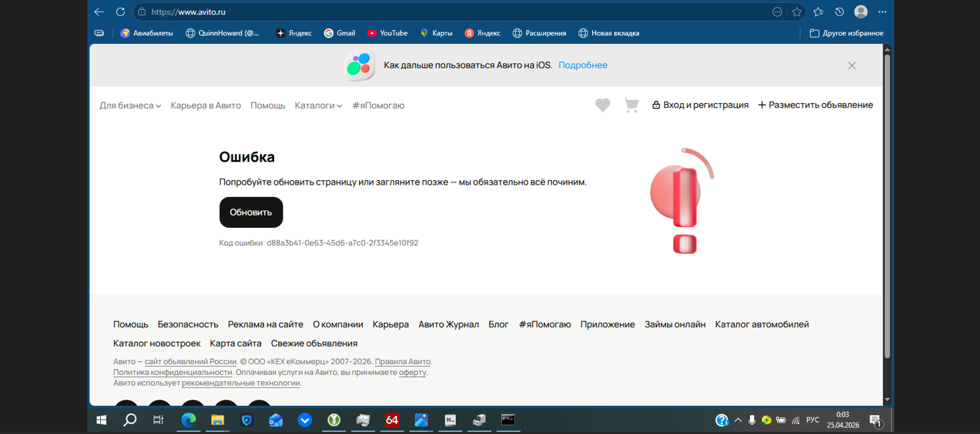The image size is (980, 434).
Task: Open the red 64 app on taskbar
Action: click(x=392, y=420)
